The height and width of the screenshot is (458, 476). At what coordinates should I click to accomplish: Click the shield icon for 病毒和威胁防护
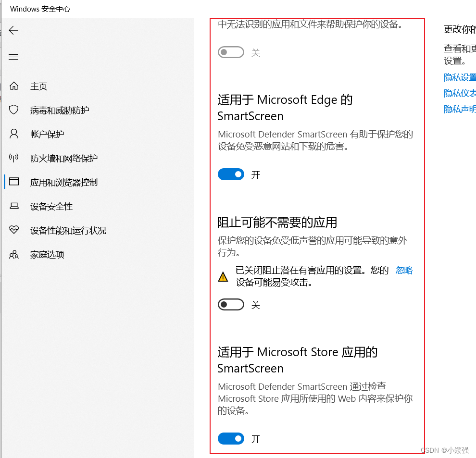(x=14, y=110)
